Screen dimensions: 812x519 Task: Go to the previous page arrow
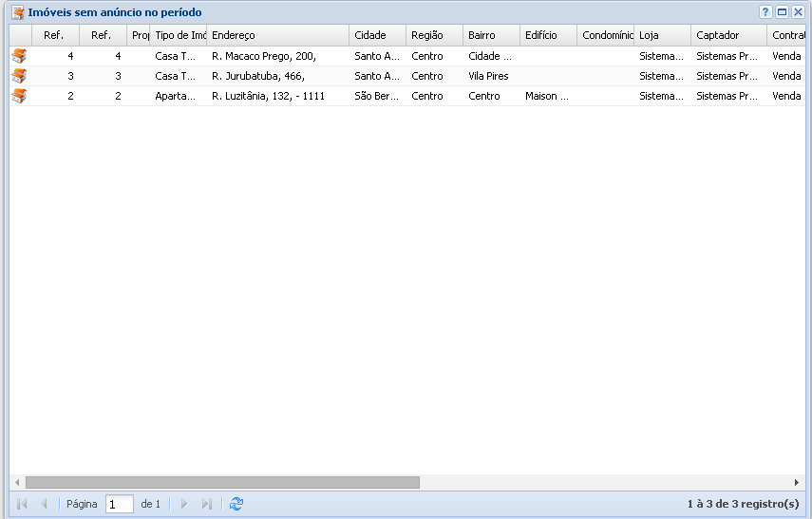coord(44,505)
